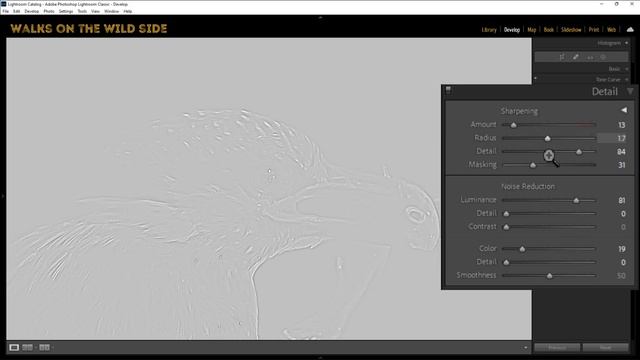Show the bottom filmstrip panel

[x=320, y=358]
